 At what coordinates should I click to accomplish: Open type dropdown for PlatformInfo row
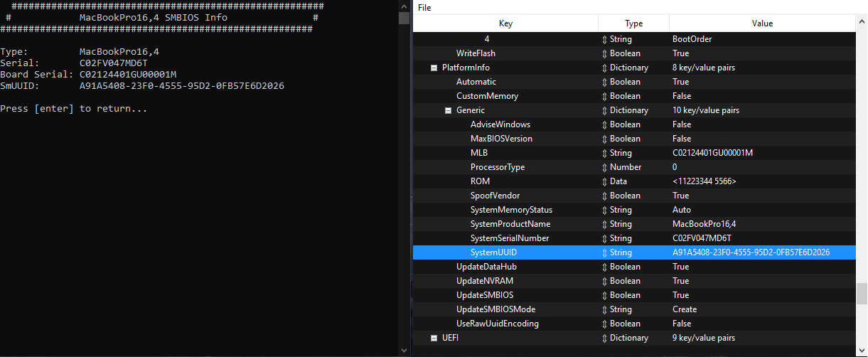coord(604,68)
